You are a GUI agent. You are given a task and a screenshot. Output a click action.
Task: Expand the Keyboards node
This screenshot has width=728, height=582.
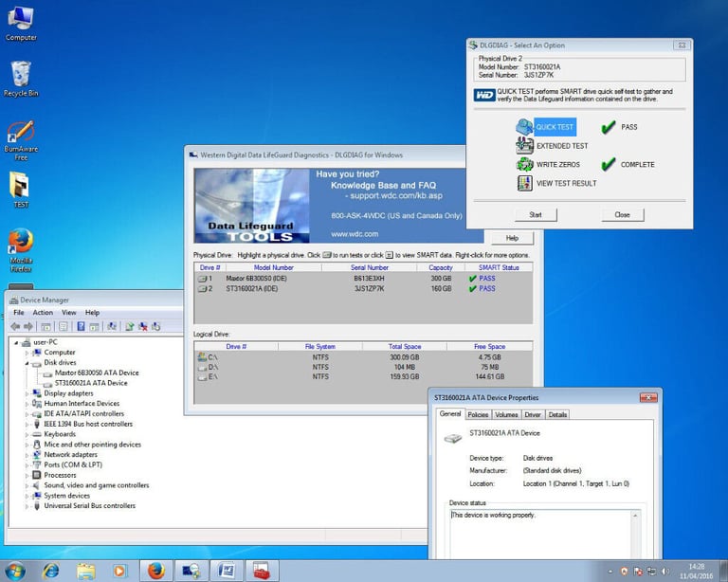(x=27, y=434)
